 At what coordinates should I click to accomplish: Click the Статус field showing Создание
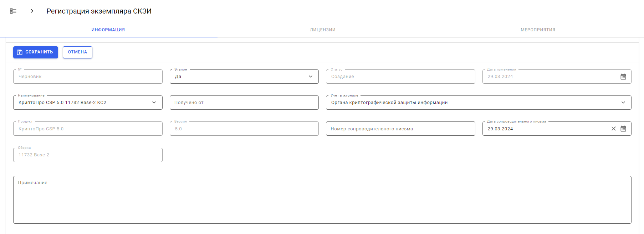[x=400, y=77]
